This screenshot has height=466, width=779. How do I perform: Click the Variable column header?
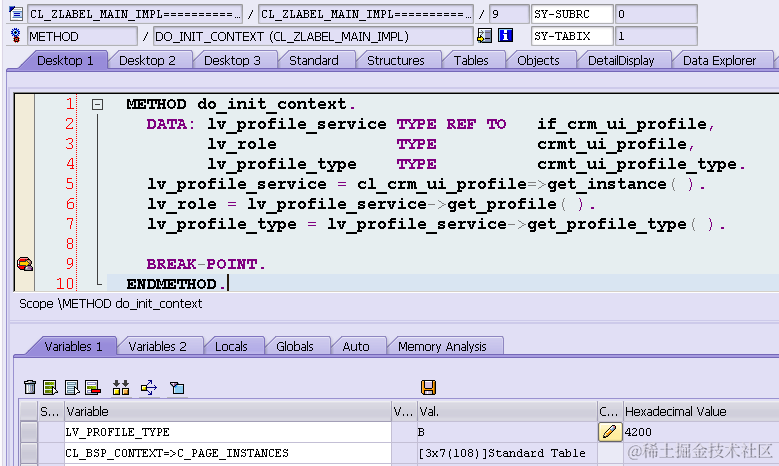point(228,411)
